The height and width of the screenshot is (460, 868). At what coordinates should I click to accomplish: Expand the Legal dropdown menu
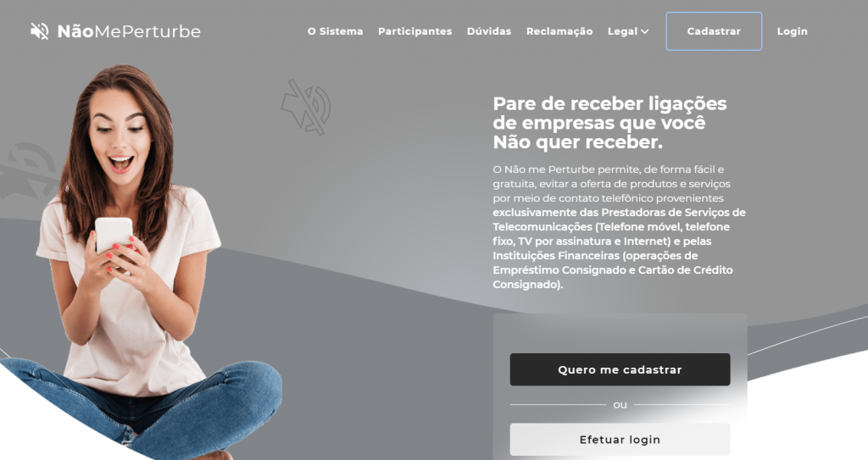click(x=628, y=31)
